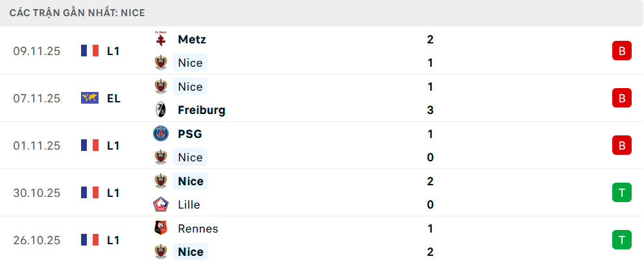Click the PSG club crest icon
The width and height of the screenshot is (644, 263).
(160, 134)
